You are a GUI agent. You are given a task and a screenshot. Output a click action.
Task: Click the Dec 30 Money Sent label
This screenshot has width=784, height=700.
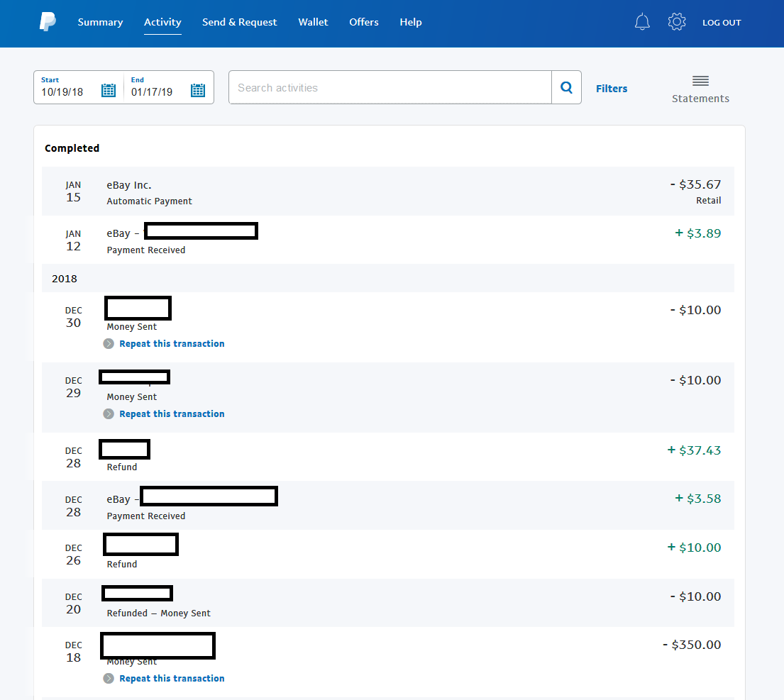pos(131,327)
